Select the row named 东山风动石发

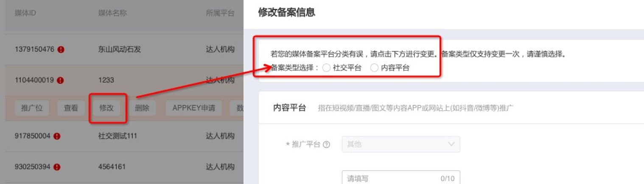(x=125, y=49)
